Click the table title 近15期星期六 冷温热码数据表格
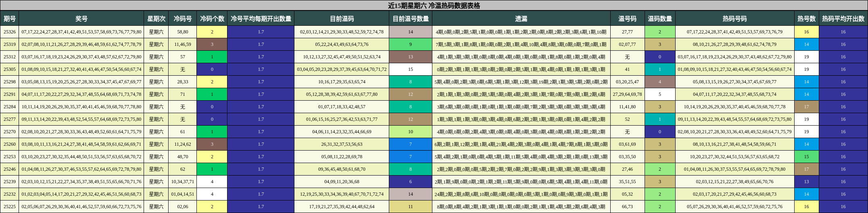The height and width of the screenshot is (213, 868). pyautogui.click(x=434, y=6)
